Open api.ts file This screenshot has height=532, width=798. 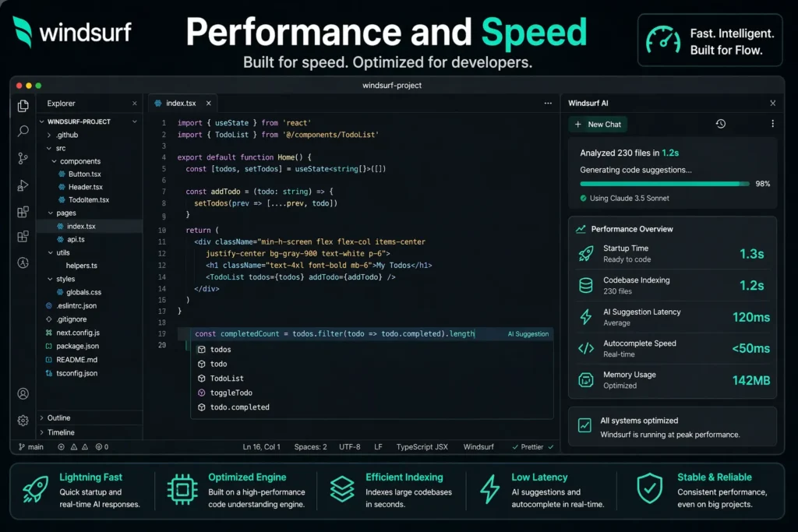(76, 240)
